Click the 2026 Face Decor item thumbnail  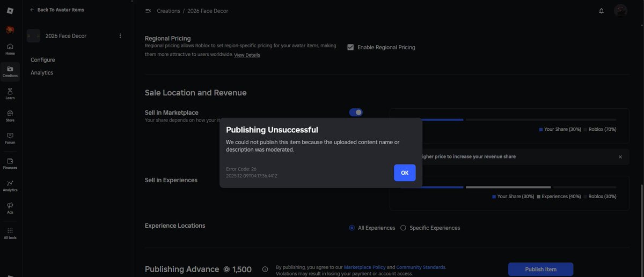[x=33, y=36]
